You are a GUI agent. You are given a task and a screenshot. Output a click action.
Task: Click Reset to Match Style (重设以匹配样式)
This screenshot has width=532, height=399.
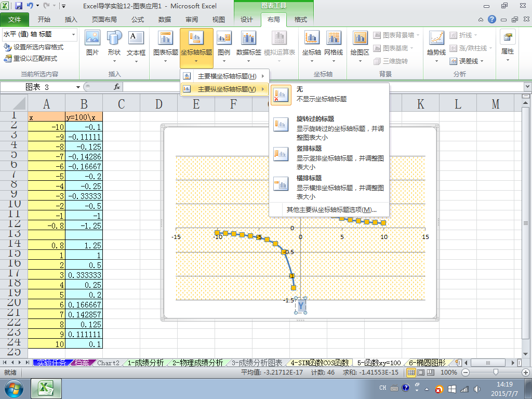[x=31, y=59]
